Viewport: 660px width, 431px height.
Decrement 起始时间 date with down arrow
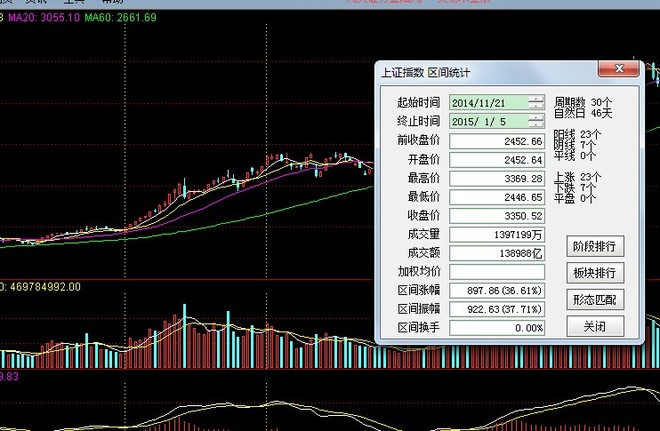click(536, 106)
